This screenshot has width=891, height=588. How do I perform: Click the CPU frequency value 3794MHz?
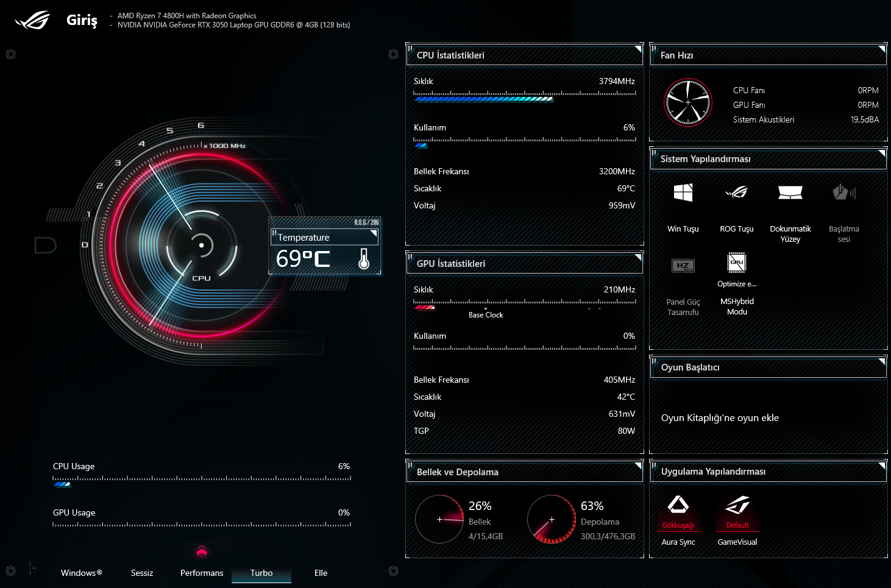[617, 81]
